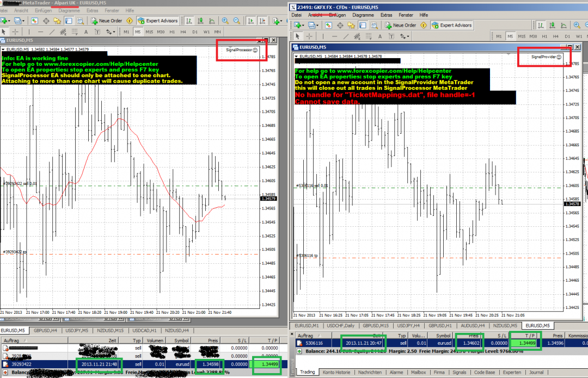Toggle Expert Advisors button in the left Alpari window

tap(158, 21)
